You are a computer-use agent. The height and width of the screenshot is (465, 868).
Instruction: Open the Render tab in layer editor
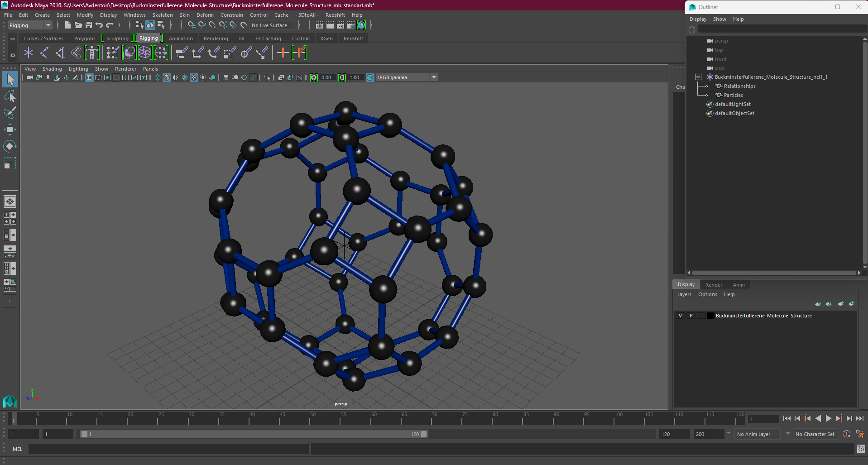714,285
